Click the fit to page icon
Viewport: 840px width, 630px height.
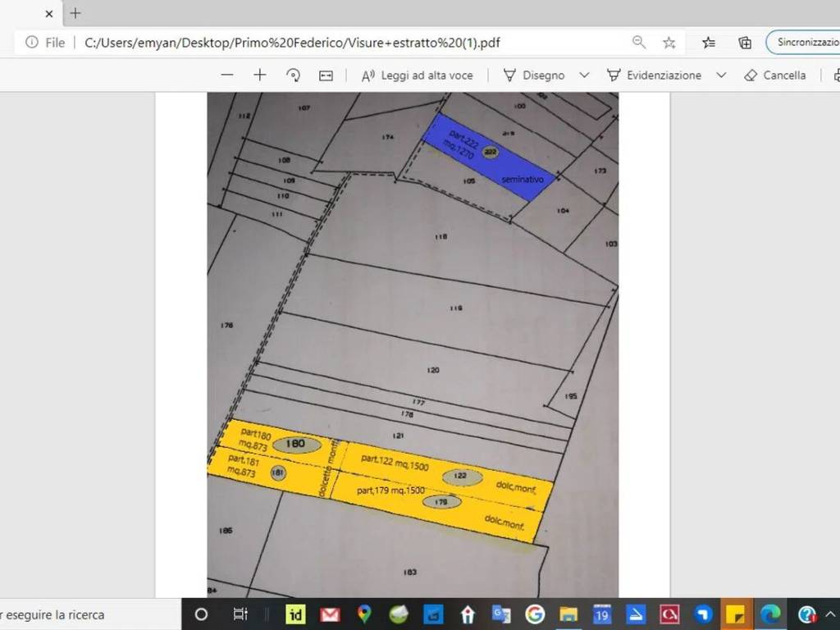coord(326,75)
